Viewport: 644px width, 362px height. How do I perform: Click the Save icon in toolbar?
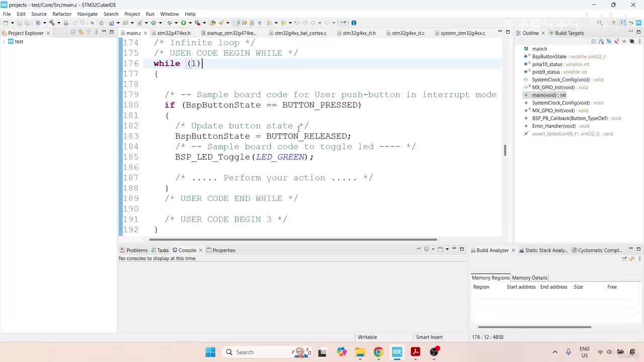[x=20, y=23]
